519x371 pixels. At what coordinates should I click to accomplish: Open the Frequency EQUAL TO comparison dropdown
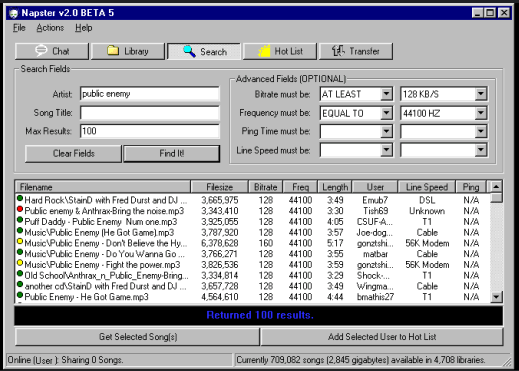pos(386,113)
